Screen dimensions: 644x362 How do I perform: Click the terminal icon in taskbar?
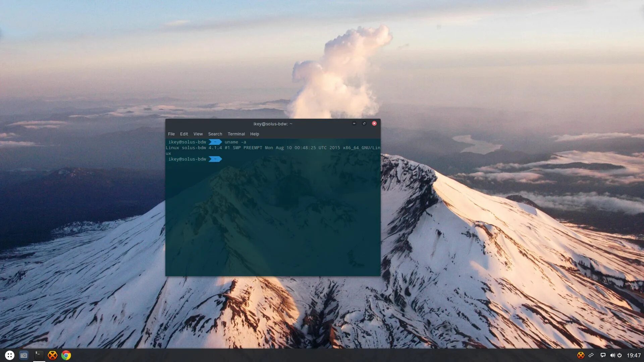click(39, 355)
